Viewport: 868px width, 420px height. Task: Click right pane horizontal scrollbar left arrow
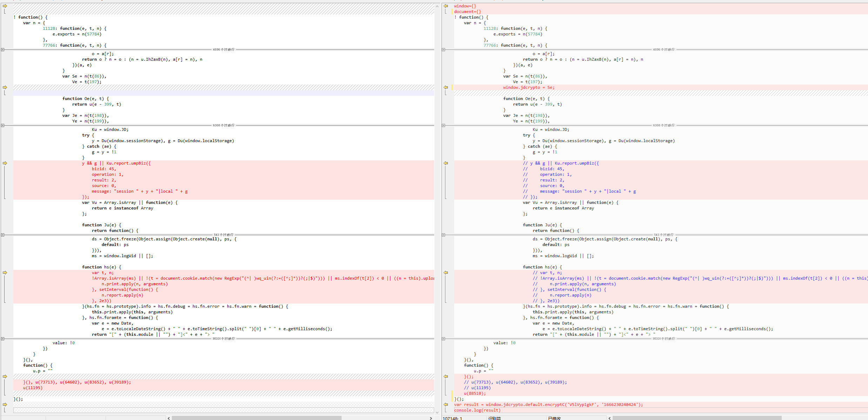pyautogui.click(x=610, y=418)
